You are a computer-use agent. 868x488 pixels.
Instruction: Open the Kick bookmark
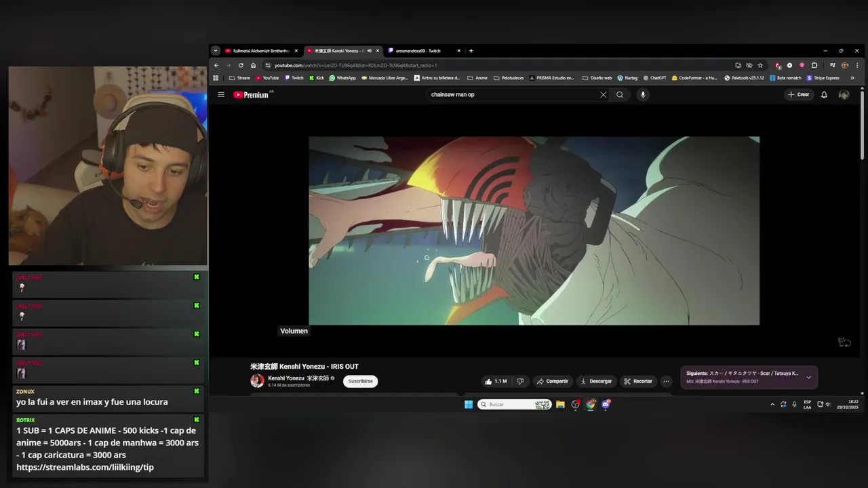[x=316, y=78]
